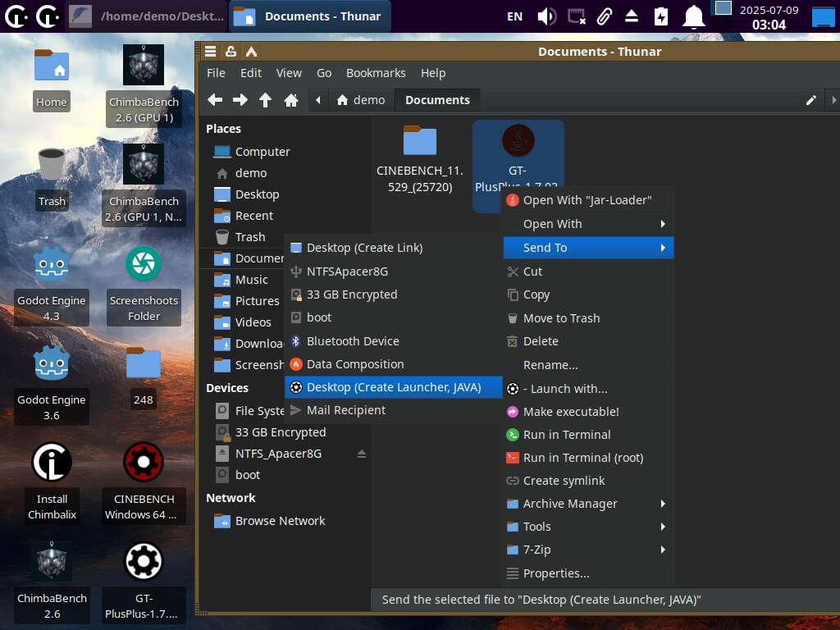Open the Install Chimbalix desktop icon
840x630 pixels.
coord(52,463)
